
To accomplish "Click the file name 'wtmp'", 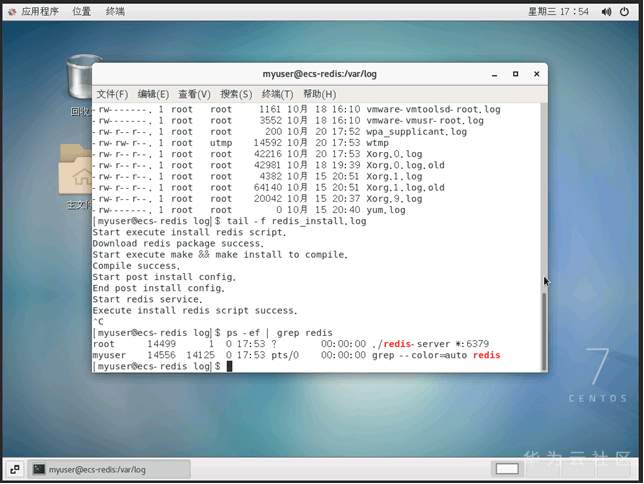I will (377, 143).
